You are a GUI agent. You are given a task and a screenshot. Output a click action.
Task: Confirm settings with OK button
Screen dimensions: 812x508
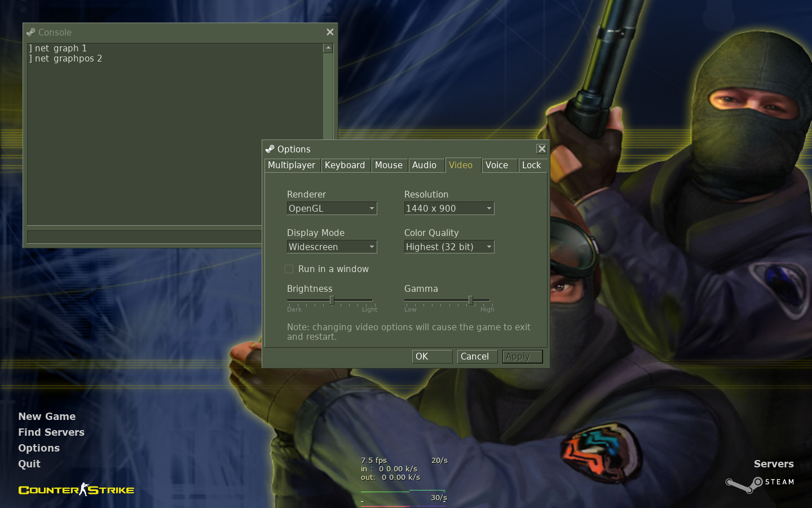[x=433, y=357]
